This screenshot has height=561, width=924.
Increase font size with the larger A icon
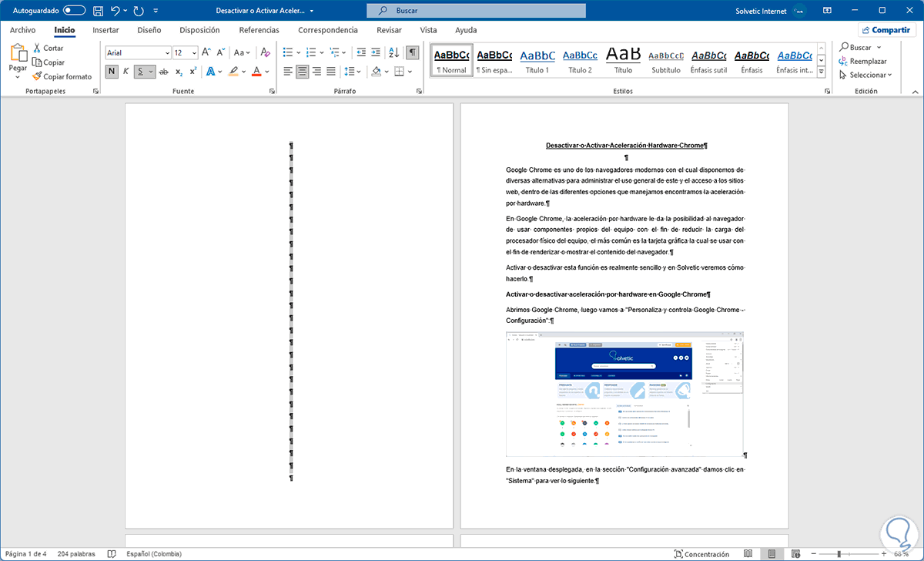click(206, 52)
